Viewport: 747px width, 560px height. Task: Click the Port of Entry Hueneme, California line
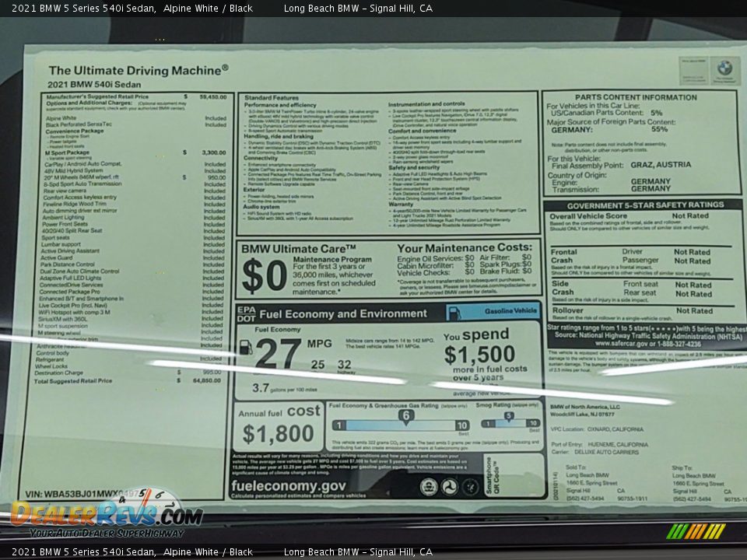coord(599,444)
